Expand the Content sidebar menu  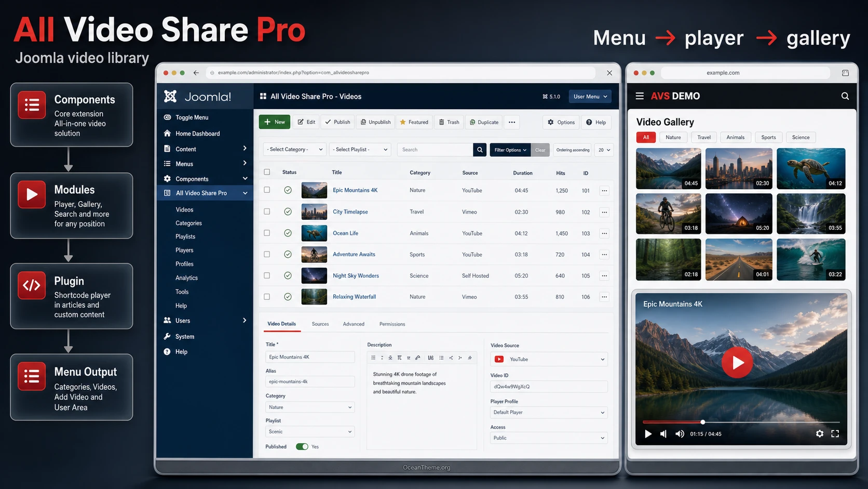[x=206, y=149]
